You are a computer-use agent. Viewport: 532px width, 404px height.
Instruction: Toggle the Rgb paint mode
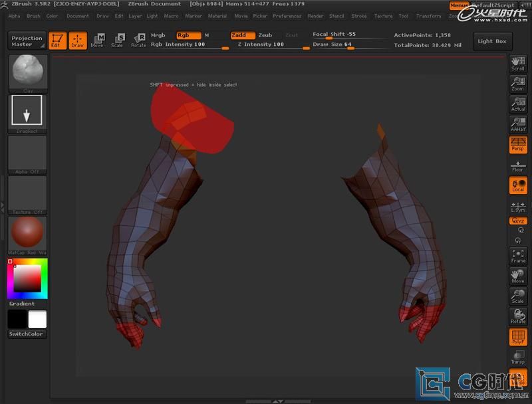(x=189, y=35)
